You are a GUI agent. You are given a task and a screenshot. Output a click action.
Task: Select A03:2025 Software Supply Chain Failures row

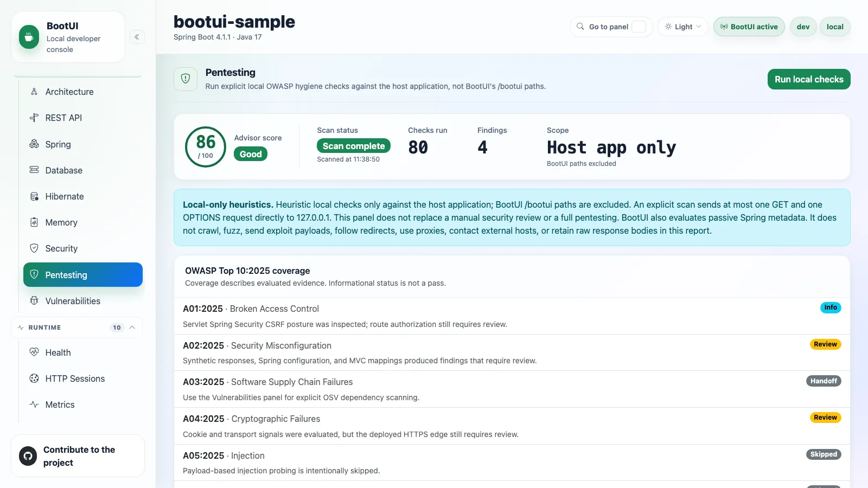click(x=512, y=389)
